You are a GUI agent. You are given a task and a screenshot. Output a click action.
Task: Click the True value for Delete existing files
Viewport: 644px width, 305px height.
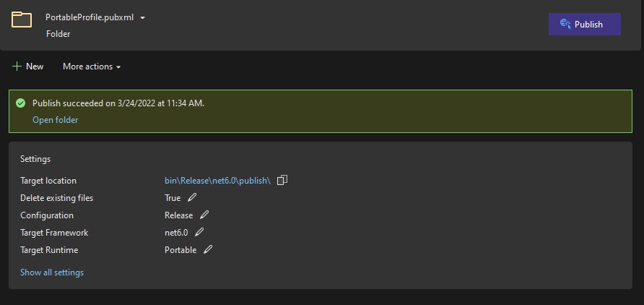(173, 198)
